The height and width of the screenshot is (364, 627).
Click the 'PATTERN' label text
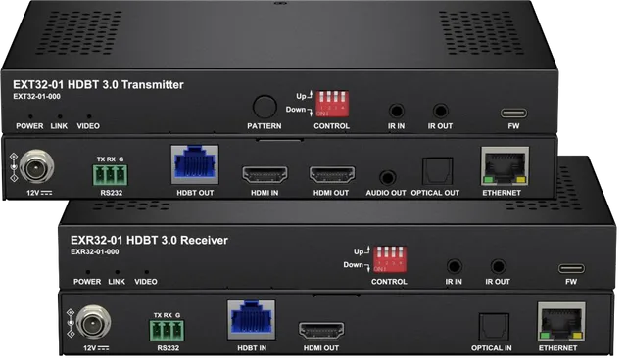point(265,126)
